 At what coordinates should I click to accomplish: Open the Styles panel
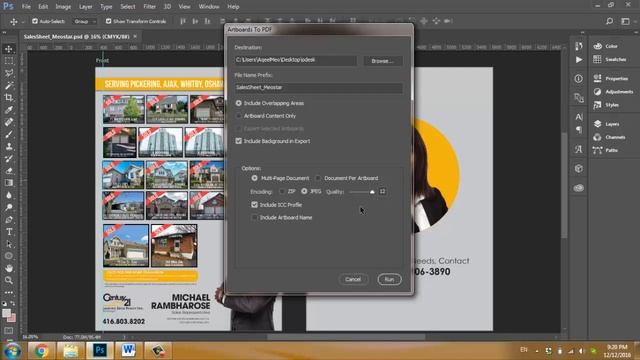pyautogui.click(x=606, y=105)
